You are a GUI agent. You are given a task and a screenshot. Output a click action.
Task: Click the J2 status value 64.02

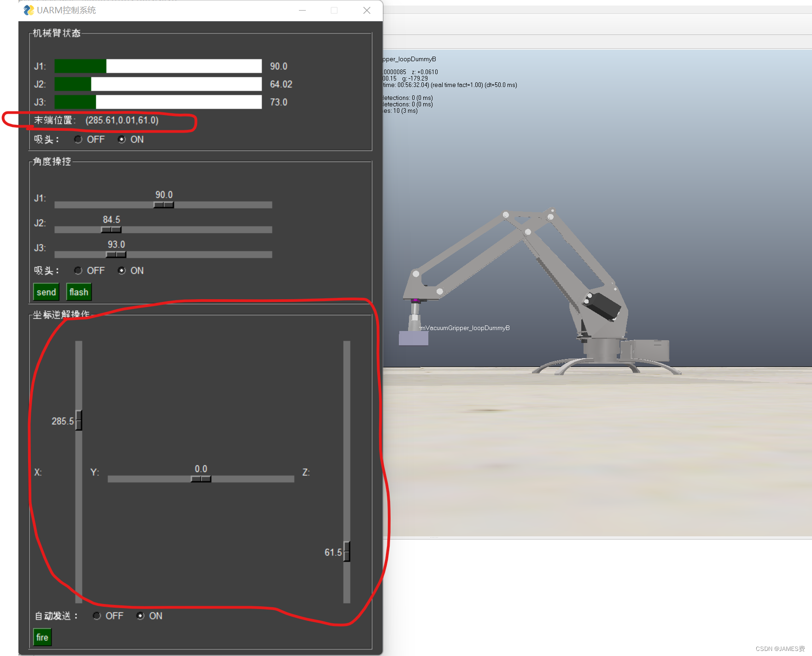281,84
